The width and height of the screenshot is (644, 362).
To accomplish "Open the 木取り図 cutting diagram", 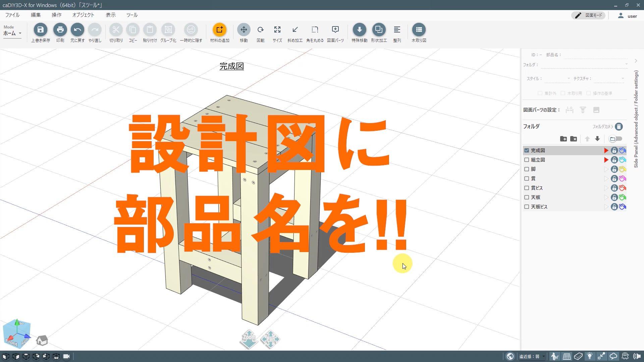I will (419, 29).
